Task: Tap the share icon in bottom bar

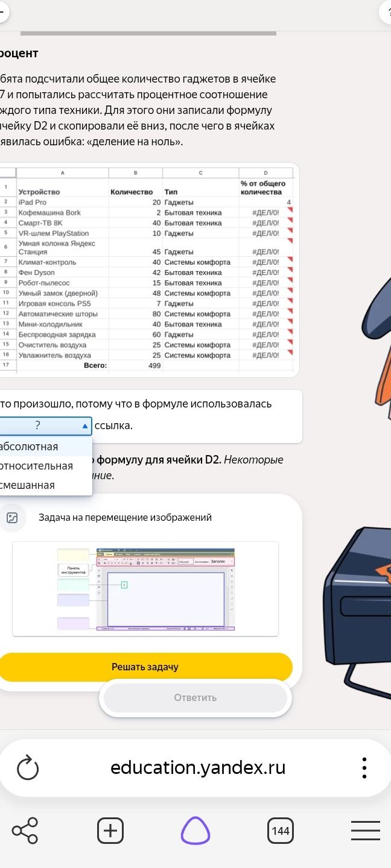Action: [25, 831]
